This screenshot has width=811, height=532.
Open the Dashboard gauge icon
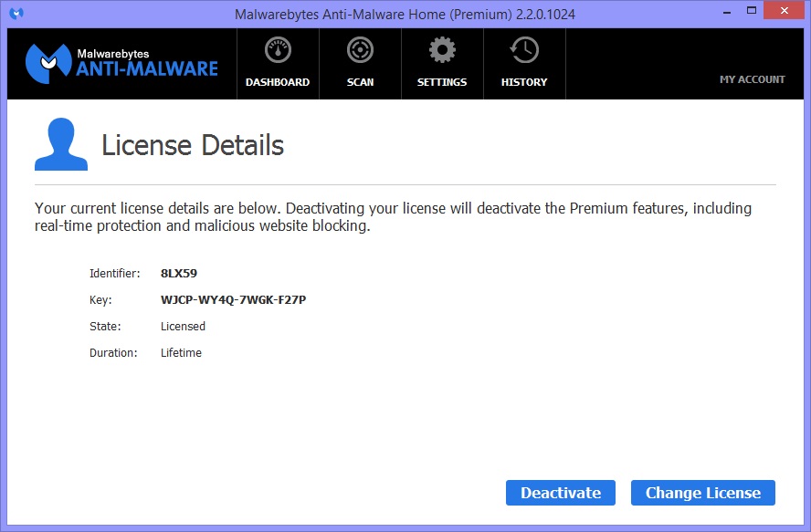click(278, 50)
